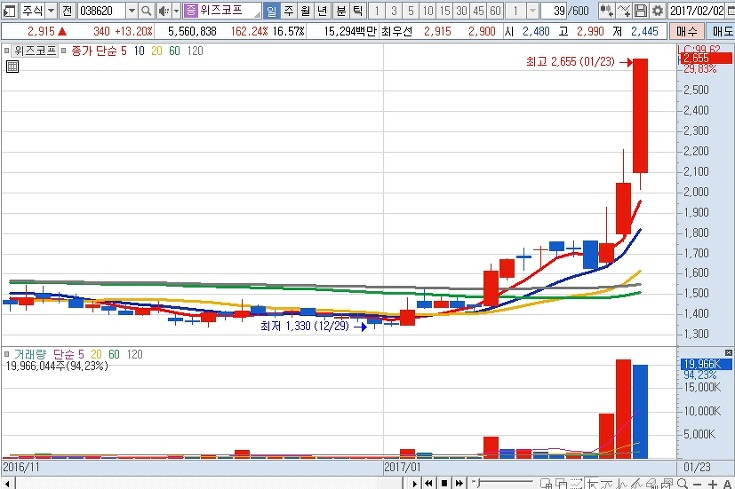Choose the 10 interval button
The height and width of the screenshot is (489, 735).
428,10
